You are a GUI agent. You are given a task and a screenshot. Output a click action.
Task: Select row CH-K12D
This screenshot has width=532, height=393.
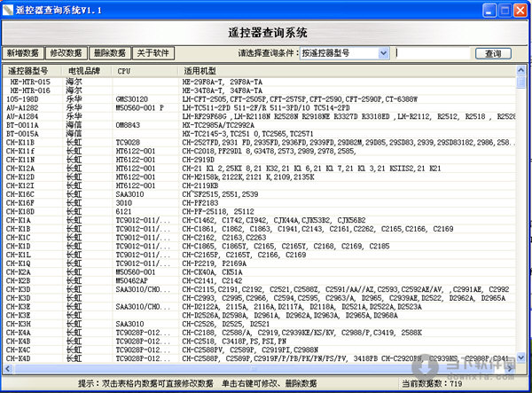pyautogui.click(x=259, y=177)
